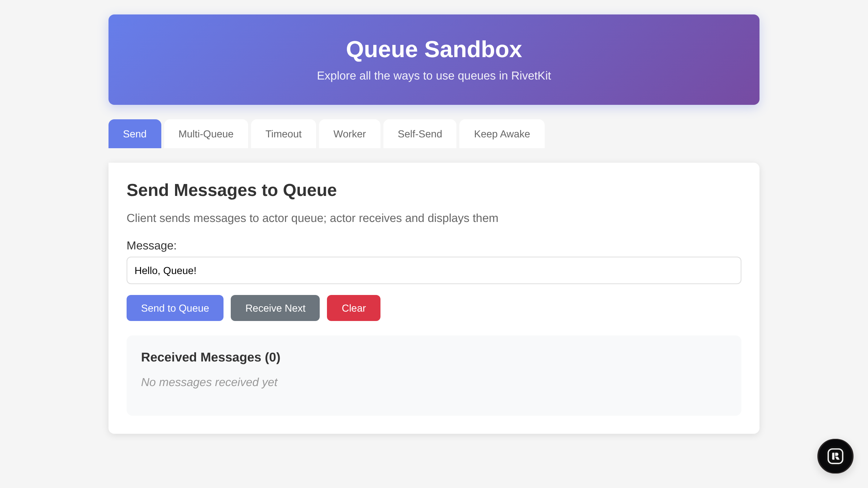Viewport: 868px width, 488px height.
Task: Click the 'Send Messages to Queue' heading
Action: click(x=231, y=190)
